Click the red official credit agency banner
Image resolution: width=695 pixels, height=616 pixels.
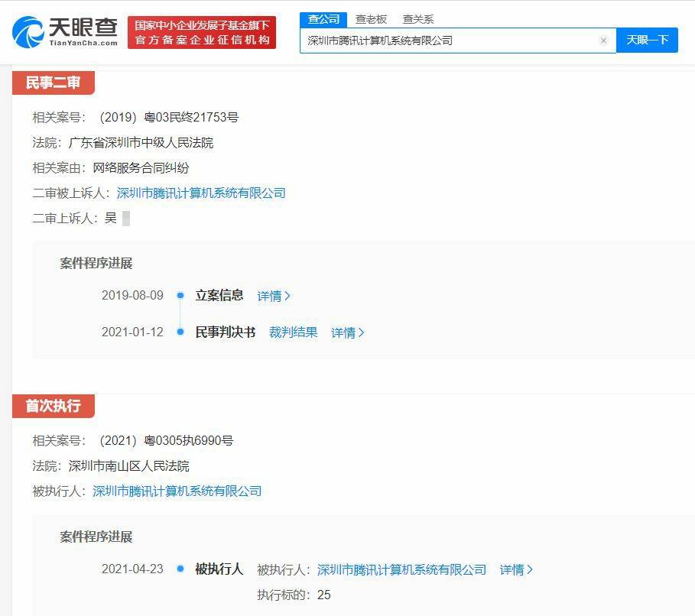[202, 32]
